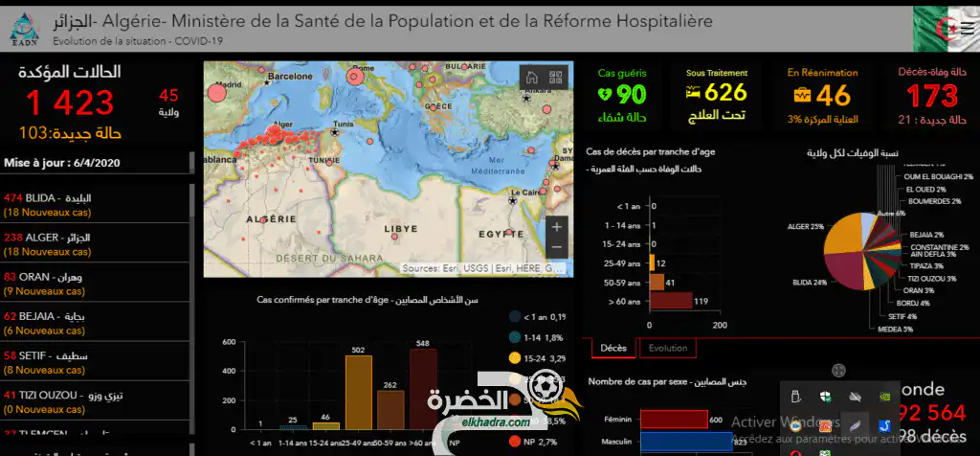980x456 pixels.
Task: Click the large red circle near Madrid
Action: click(x=216, y=93)
